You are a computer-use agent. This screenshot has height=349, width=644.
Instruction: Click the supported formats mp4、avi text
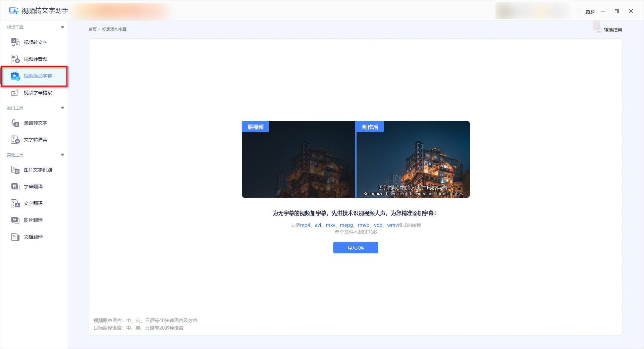356,225
